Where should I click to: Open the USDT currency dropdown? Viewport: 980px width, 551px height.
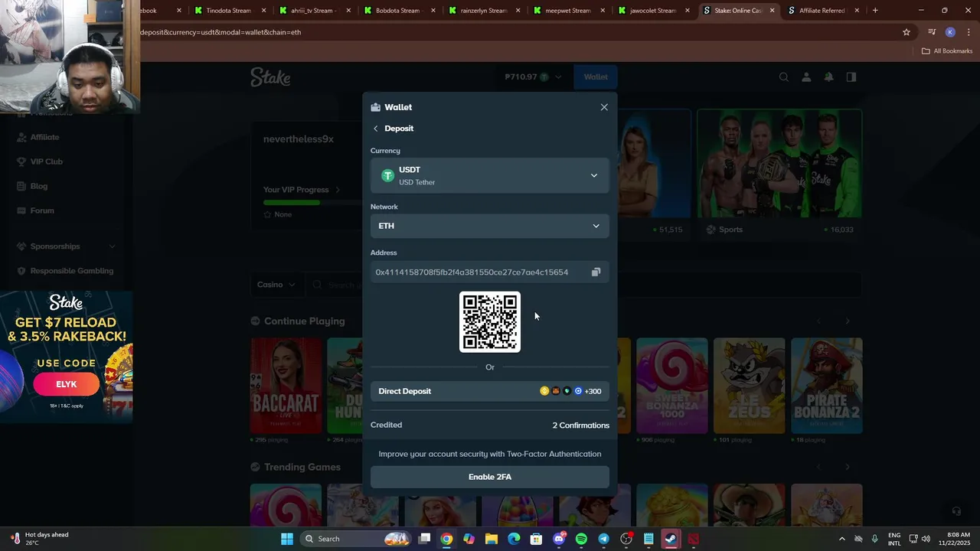490,175
